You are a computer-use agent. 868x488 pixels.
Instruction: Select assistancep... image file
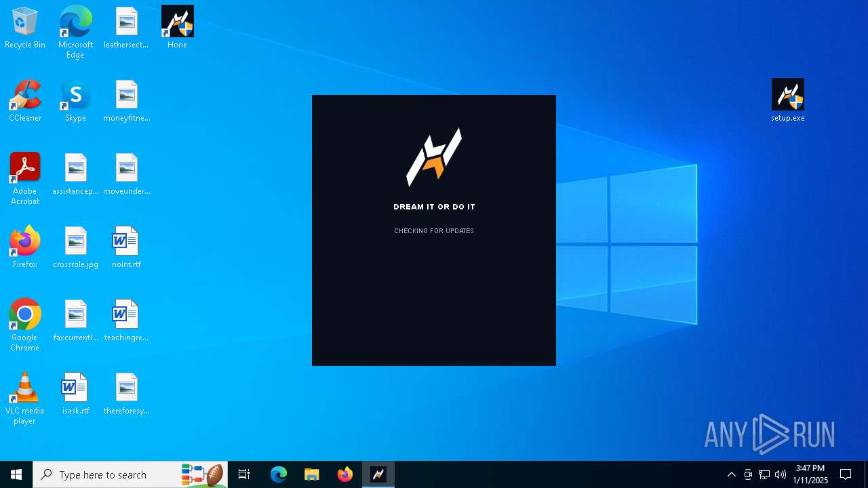[75, 175]
